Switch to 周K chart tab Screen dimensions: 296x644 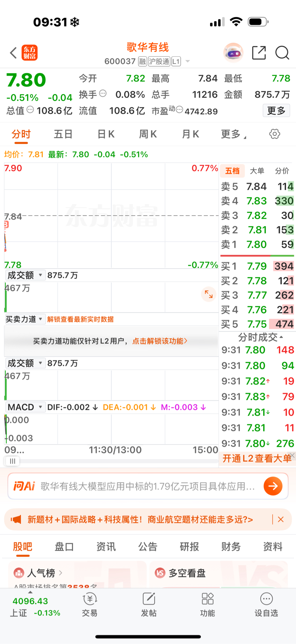pyautogui.click(x=148, y=134)
